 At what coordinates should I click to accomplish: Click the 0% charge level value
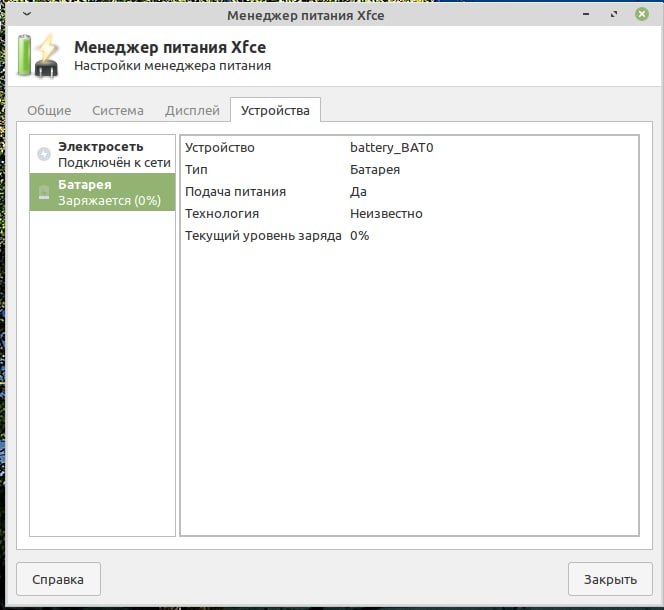[360, 236]
